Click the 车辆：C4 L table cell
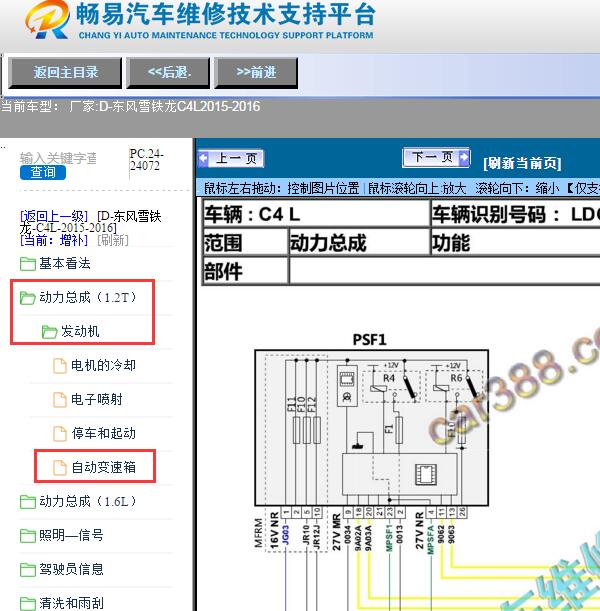Screen dimensions: 600x611 316,214
